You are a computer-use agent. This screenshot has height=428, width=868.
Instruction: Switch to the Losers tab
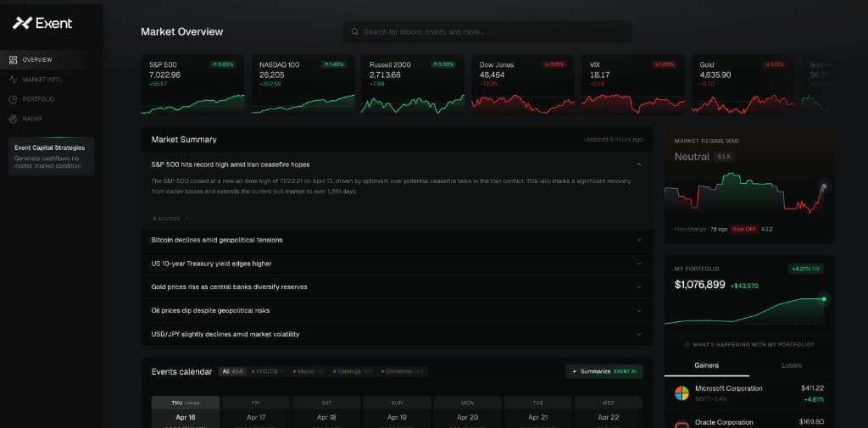coord(791,365)
